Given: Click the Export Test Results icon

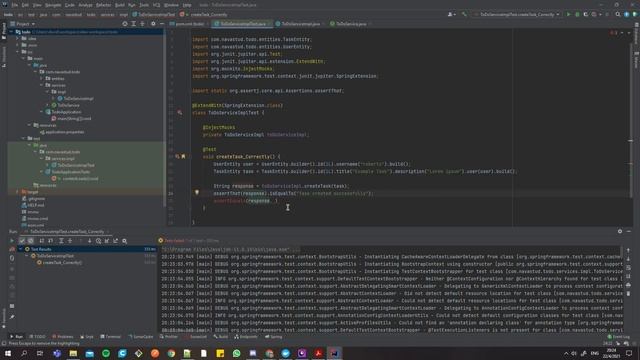Looking at the screenshot, I should (116, 241).
